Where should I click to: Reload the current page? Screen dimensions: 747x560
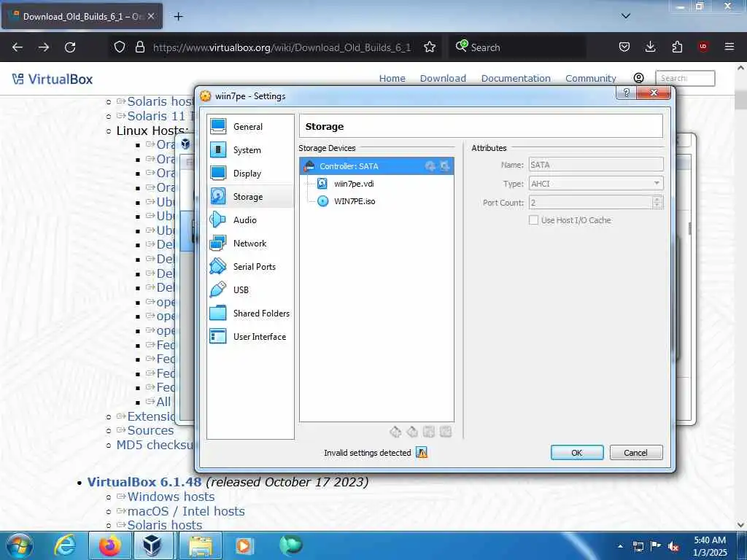[70, 47]
